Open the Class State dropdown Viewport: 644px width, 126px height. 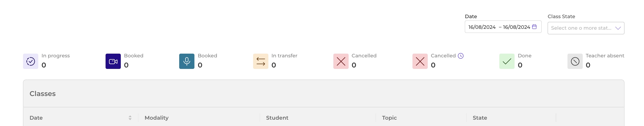pos(586,28)
